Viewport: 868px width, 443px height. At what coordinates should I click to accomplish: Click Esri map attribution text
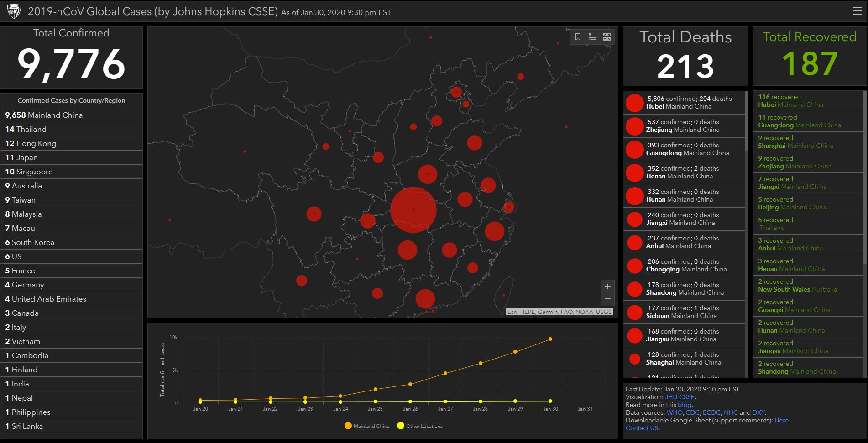click(x=559, y=312)
